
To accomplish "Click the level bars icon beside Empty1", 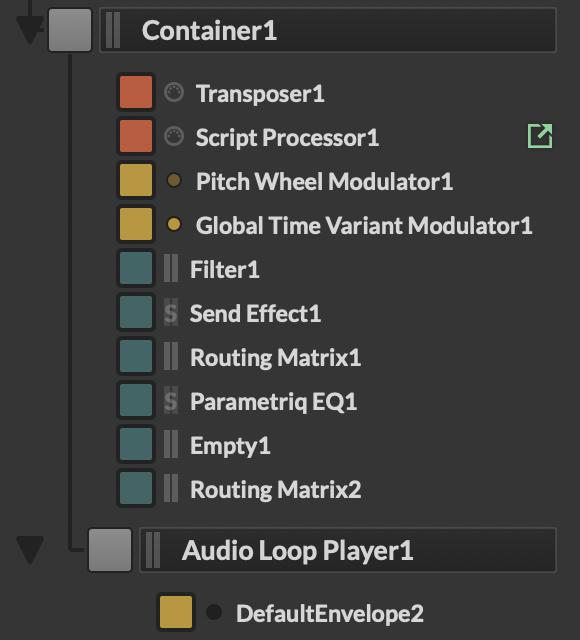I will pos(171,445).
